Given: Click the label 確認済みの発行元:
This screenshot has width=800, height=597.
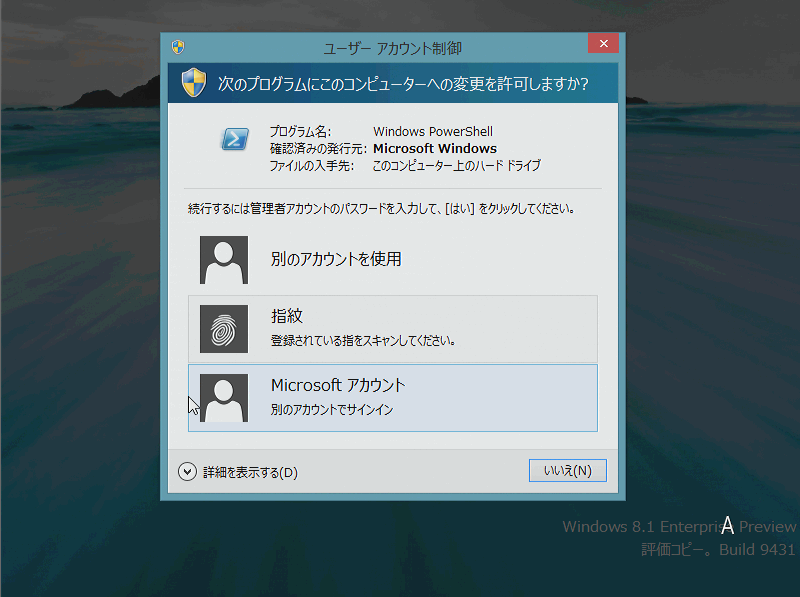Looking at the screenshot, I should (x=318, y=148).
